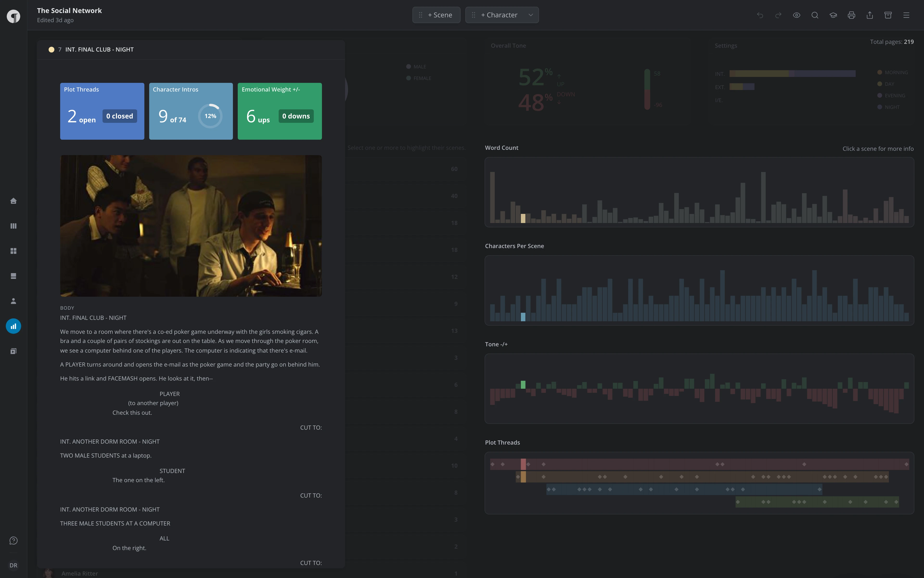
Task: Open the storyboard panel icon in sidebar
Action: coord(13,276)
